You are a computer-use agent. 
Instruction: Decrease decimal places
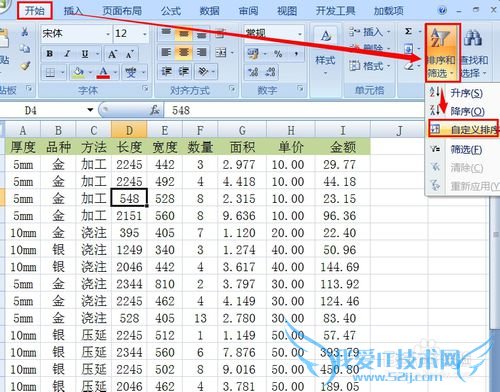(x=270, y=72)
